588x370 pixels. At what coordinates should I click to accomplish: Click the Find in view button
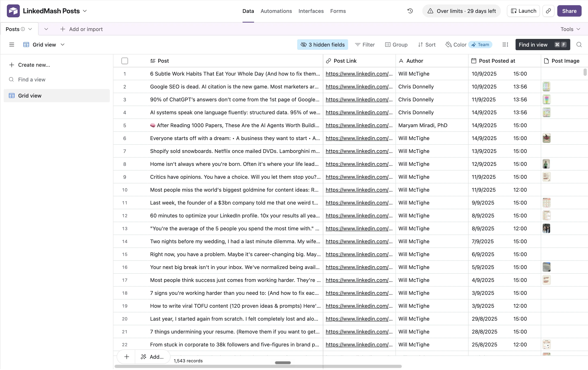[x=543, y=45]
